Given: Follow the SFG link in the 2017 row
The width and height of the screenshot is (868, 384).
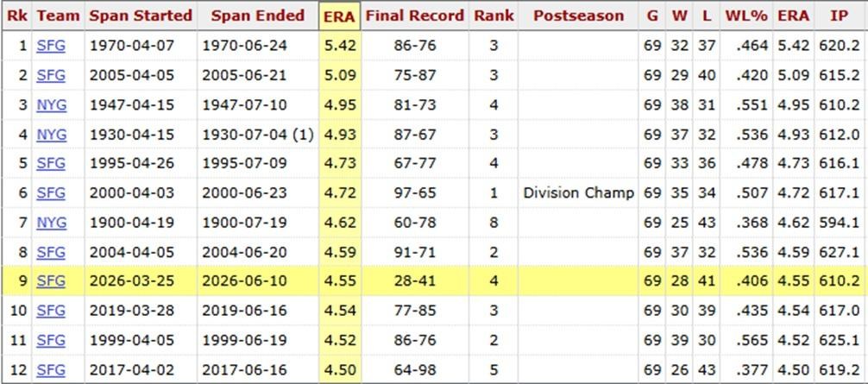Looking at the screenshot, I should coord(51,369).
